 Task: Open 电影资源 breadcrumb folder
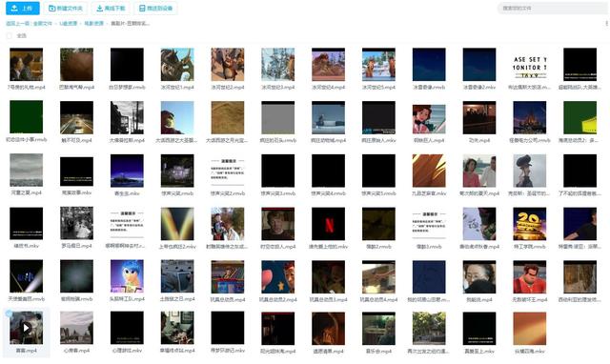click(93, 24)
